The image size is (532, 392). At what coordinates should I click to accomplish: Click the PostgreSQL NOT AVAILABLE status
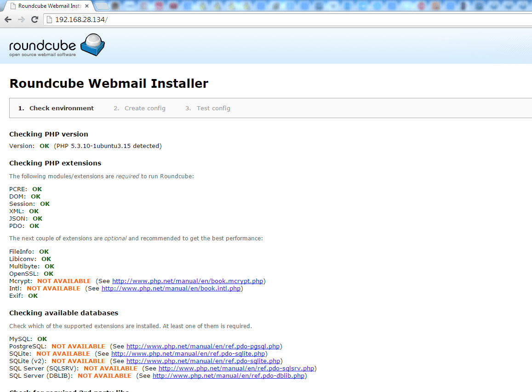78,347
